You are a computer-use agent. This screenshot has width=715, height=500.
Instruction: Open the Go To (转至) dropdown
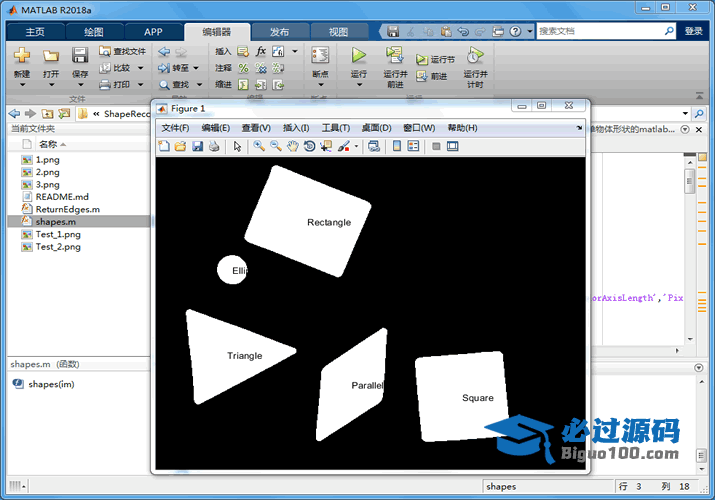click(196, 68)
